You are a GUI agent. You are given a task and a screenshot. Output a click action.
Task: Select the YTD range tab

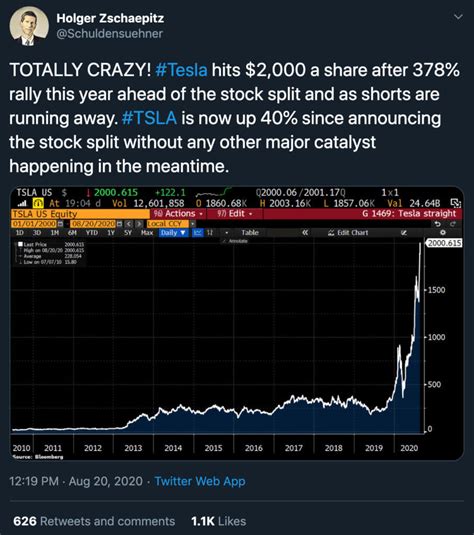coord(92,233)
